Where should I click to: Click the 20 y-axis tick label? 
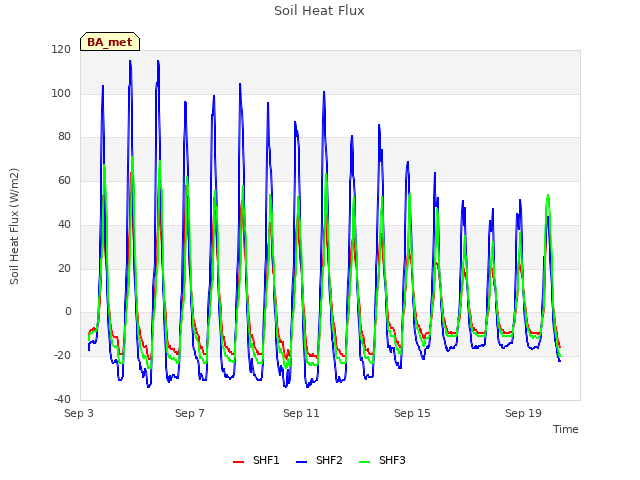(x=64, y=268)
